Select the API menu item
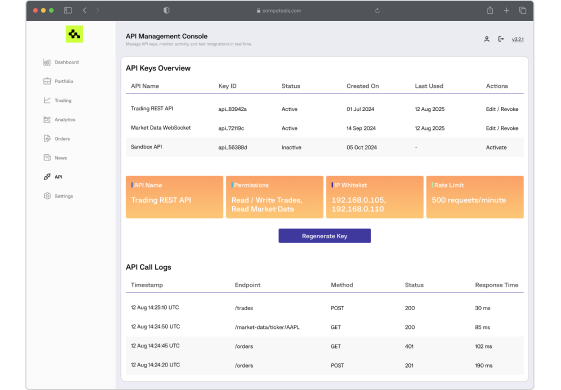The height and width of the screenshot is (390, 561). pos(53,177)
